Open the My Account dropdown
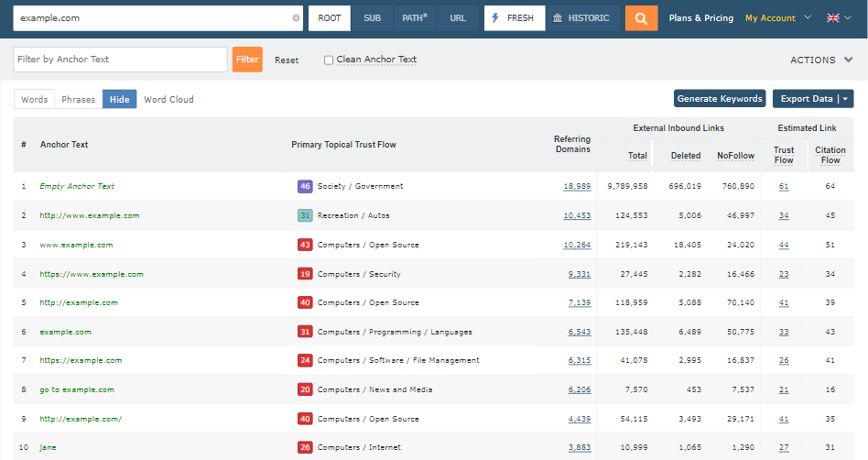The height and width of the screenshot is (460, 868). (777, 17)
